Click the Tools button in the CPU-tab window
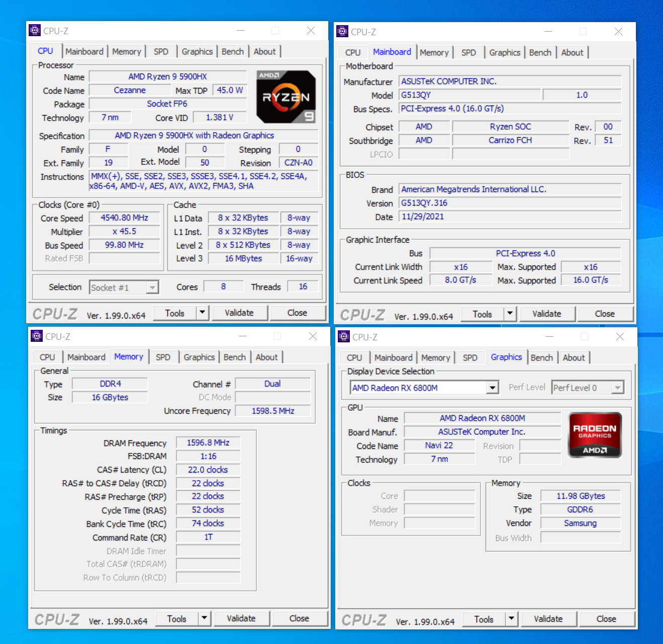 pos(174,313)
